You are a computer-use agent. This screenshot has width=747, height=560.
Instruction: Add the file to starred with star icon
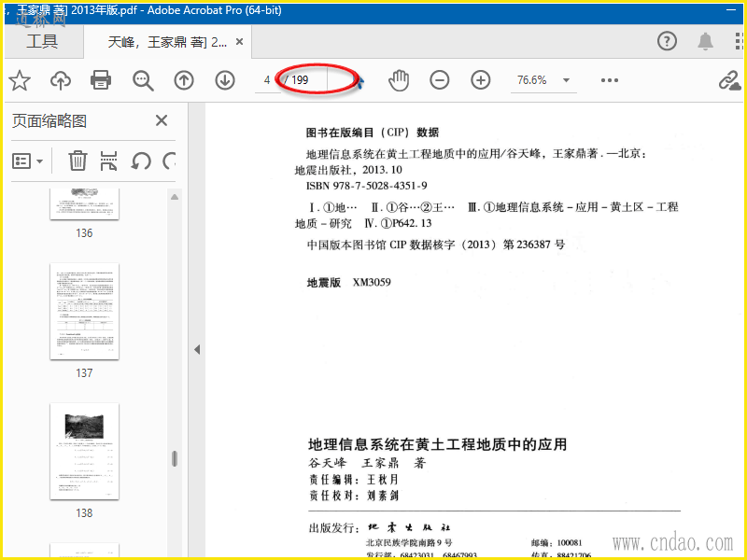(x=20, y=80)
